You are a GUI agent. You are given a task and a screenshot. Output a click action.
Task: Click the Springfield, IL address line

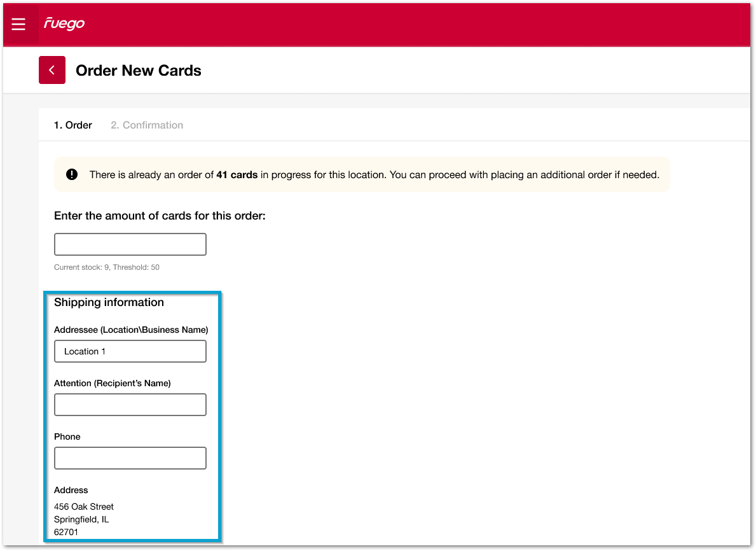click(81, 519)
